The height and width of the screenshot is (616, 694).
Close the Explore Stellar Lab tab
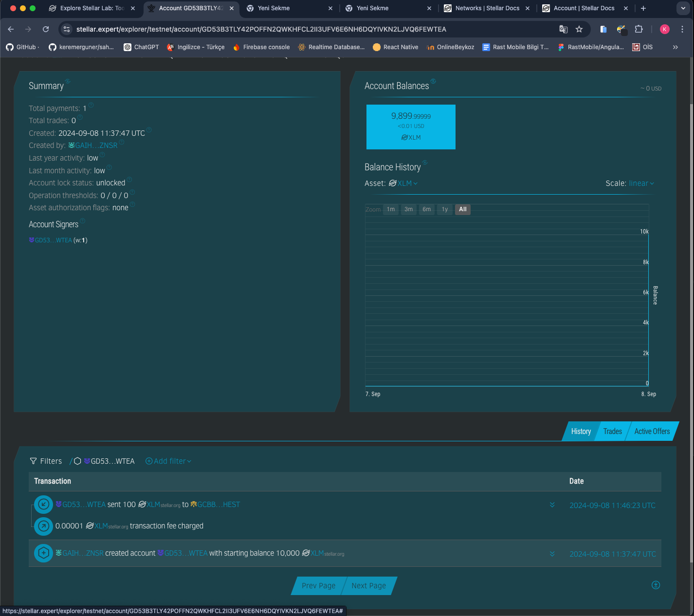pyautogui.click(x=133, y=8)
